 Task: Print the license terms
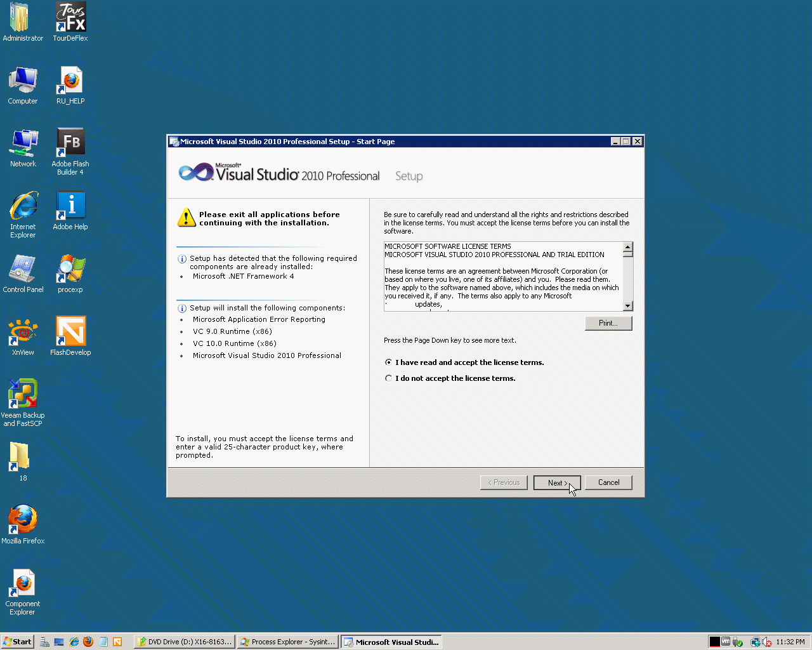[x=608, y=323]
